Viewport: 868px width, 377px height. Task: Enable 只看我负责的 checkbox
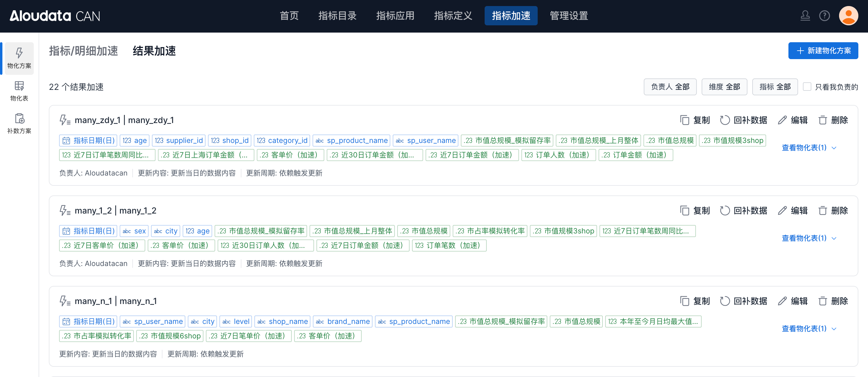807,87
